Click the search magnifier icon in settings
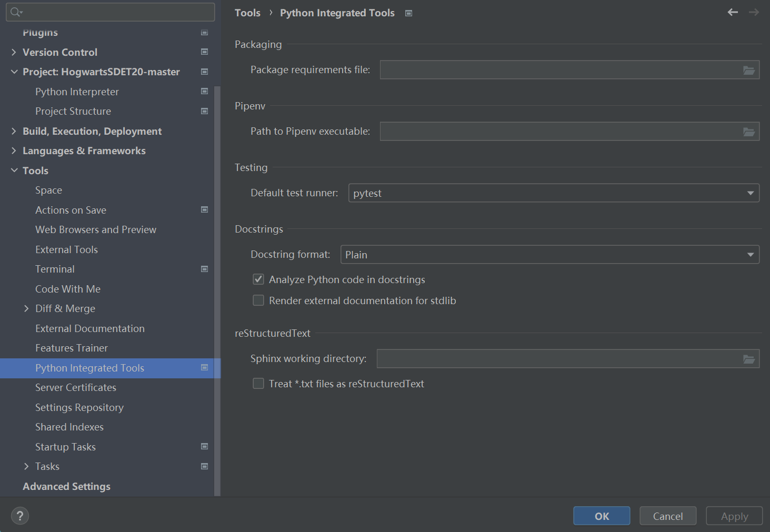The width and height of the screenshot is (770, 532). pyautogui.click(x=16, y=12)
